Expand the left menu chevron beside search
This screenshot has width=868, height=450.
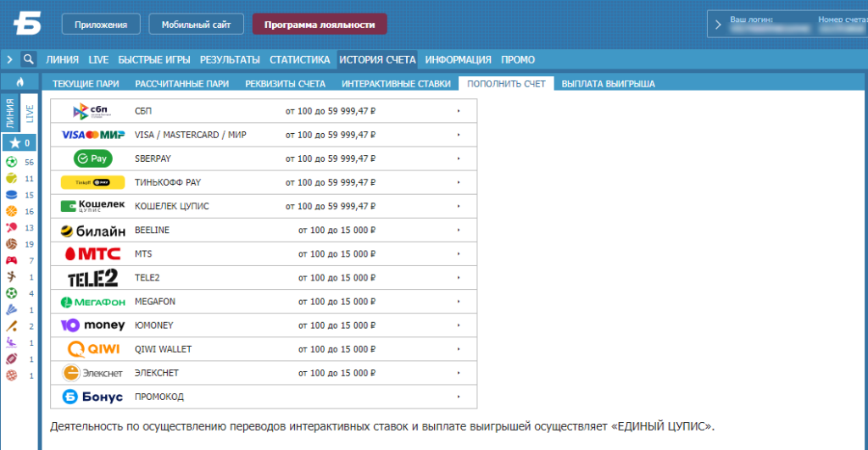click(9, 59)
